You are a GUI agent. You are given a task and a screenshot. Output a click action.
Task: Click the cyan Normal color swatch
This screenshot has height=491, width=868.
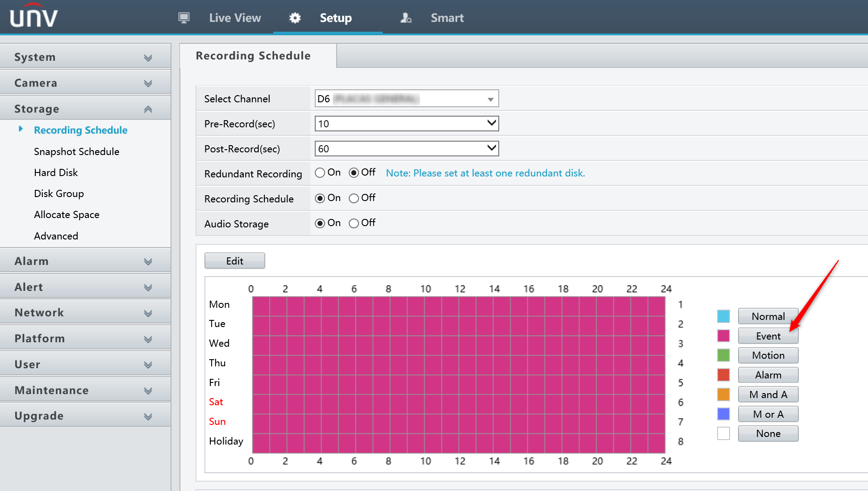(x=723, y=316)
